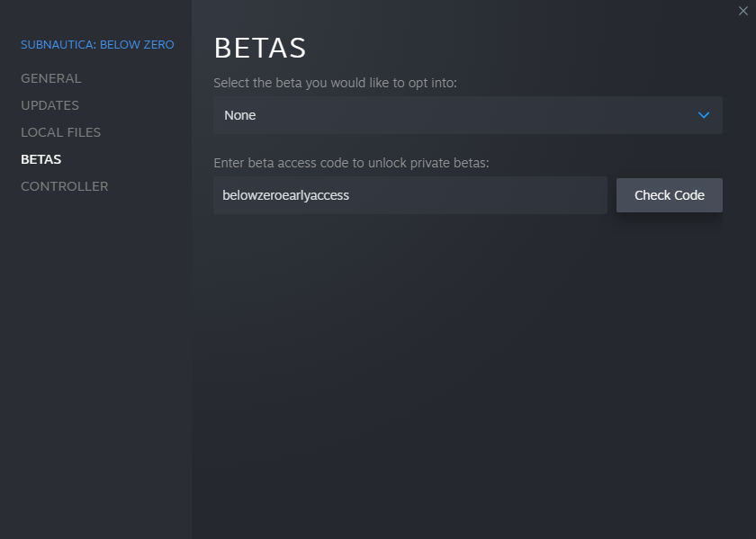
Task: Click the empty sidebar area below Controller
Action: (95, 360)
